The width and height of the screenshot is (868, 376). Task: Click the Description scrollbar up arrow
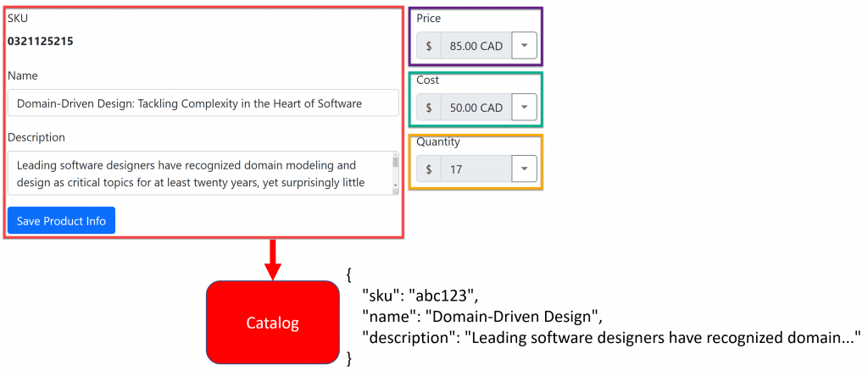click(395, 155)
